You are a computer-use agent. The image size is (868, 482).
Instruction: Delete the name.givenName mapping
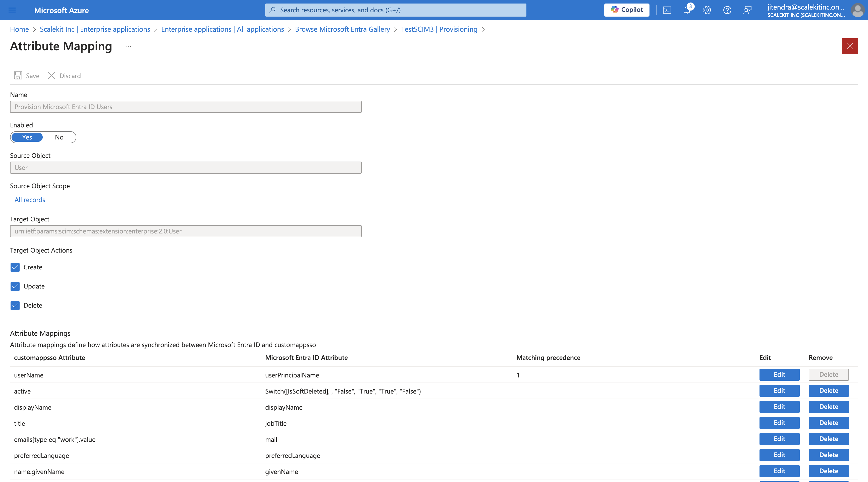tap(829, 471)
